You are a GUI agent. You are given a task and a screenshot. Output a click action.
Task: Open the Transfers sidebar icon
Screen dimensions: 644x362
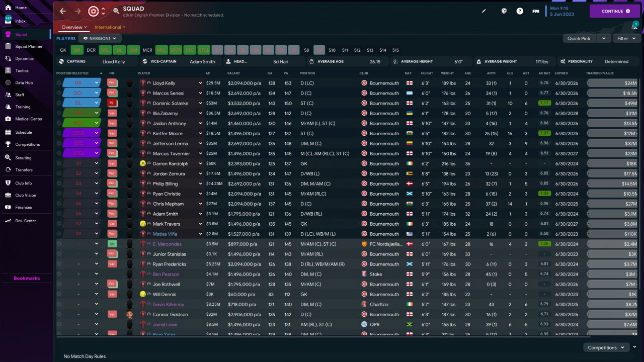coord(8,170)
